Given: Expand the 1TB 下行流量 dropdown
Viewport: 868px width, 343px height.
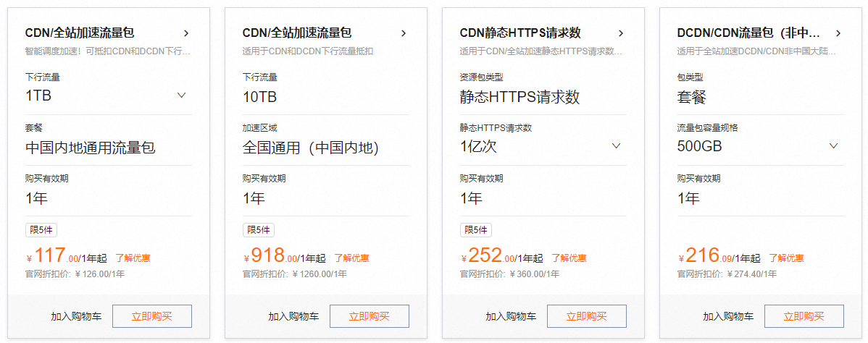Looking at the screenshot, I should [109, 95].
